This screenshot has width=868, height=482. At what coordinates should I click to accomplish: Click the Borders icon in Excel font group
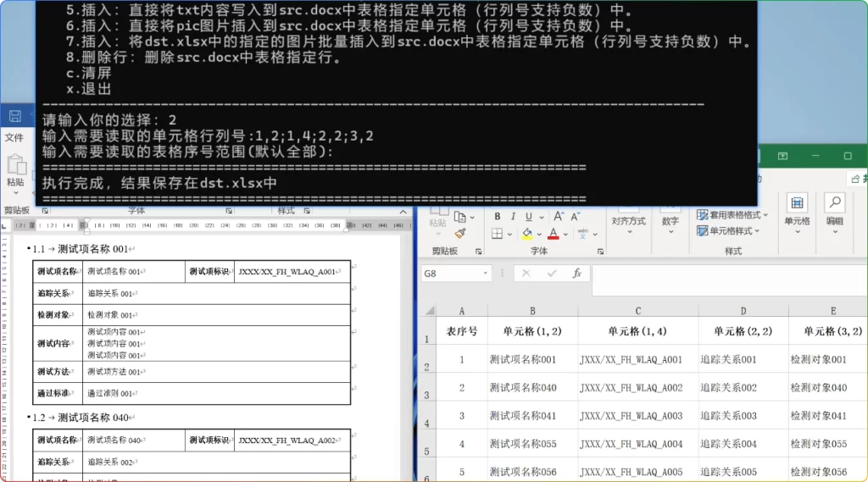point(498,234)
